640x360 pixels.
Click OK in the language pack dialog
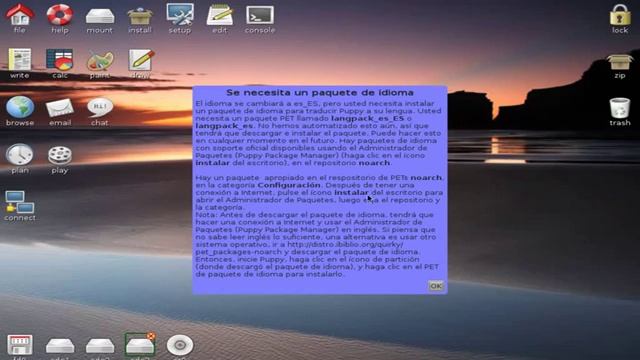(436, 286)
